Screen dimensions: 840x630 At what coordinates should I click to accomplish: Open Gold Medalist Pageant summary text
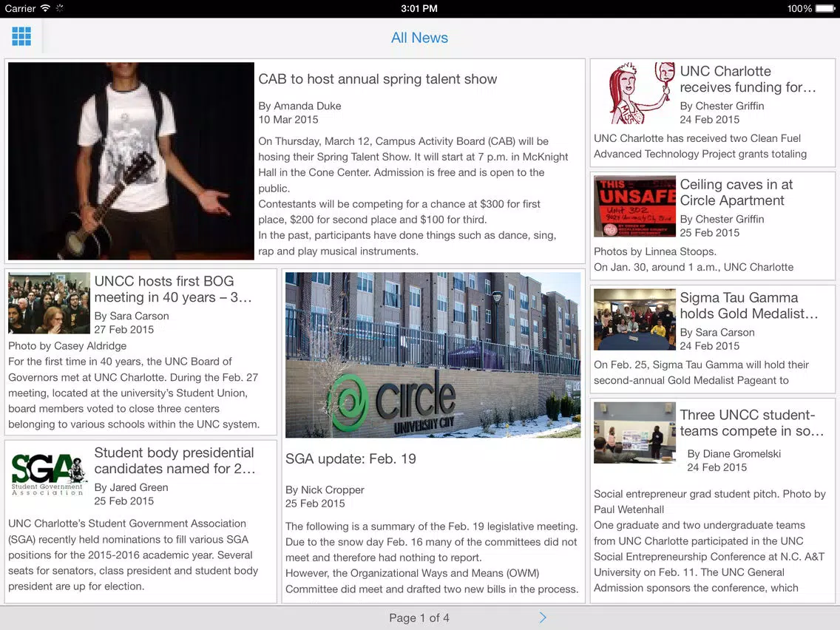click(701, 373)
